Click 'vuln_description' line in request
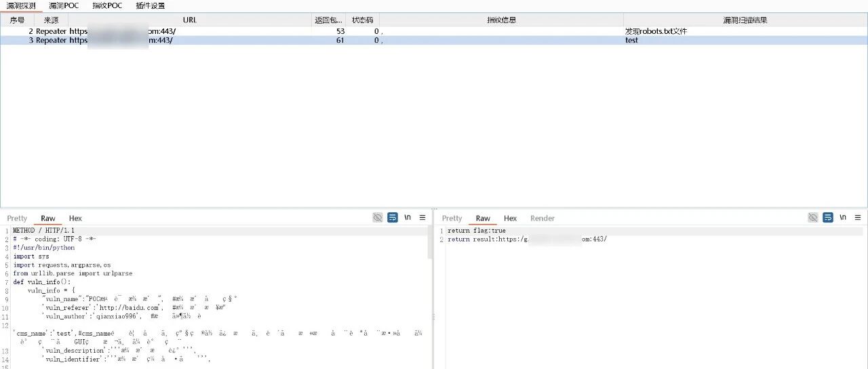The height and width of the screenshot is (369, 868). click(119, 351)
